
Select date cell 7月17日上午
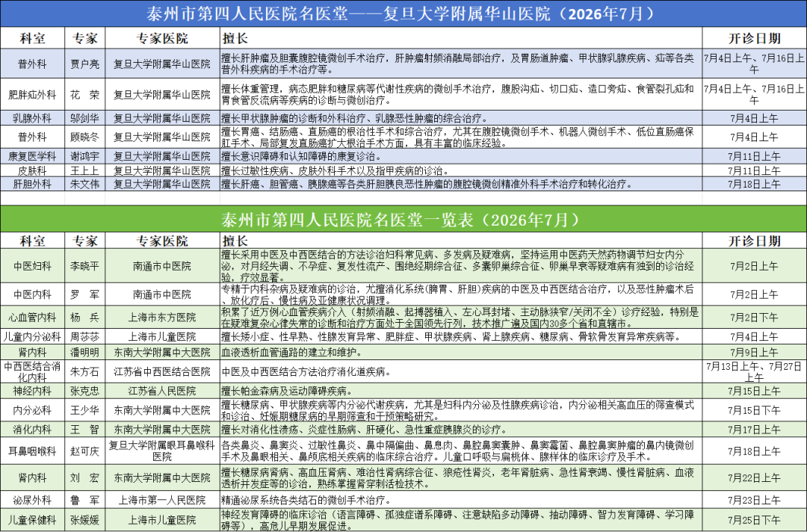(754, 430)
